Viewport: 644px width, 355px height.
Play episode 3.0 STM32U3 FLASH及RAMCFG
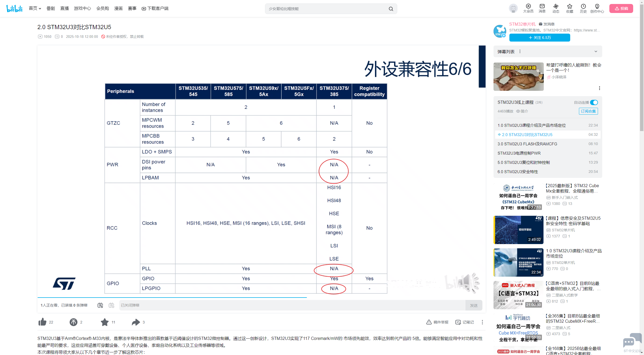pos(548,144)
